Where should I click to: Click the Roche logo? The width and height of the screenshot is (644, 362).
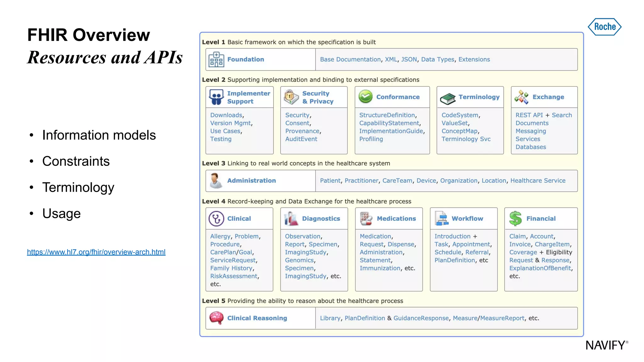[604, 27]
